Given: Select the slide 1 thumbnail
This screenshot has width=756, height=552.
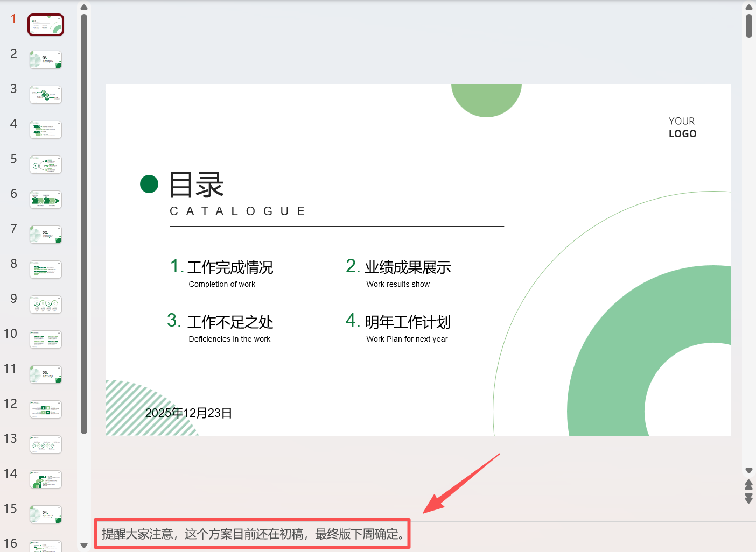Looking at the screenshot, I should (45, 24).
